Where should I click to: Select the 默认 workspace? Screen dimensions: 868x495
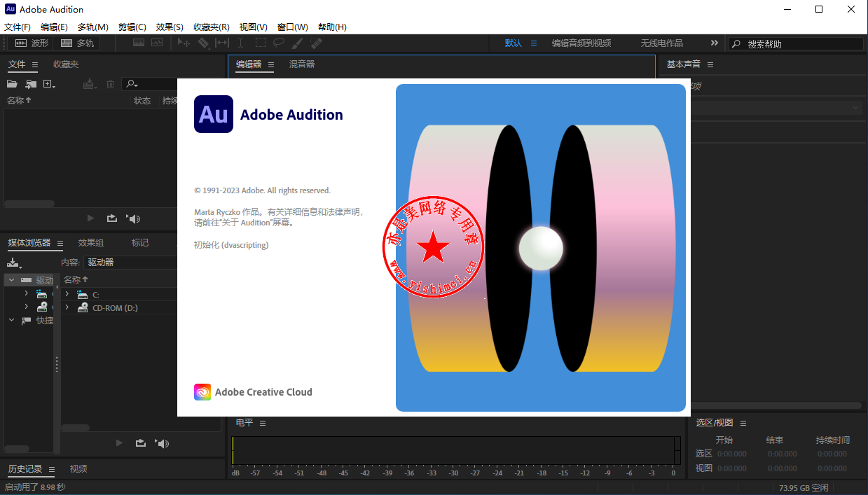[x=514, y=43]
